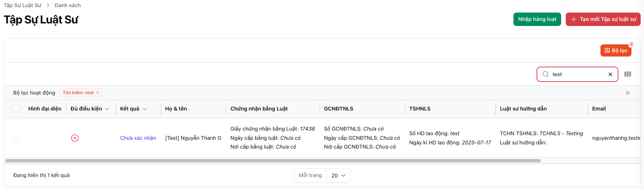The image size is (644, 190).
Task: Click the red ineligible status icon
Action: [x=74, y=138]
